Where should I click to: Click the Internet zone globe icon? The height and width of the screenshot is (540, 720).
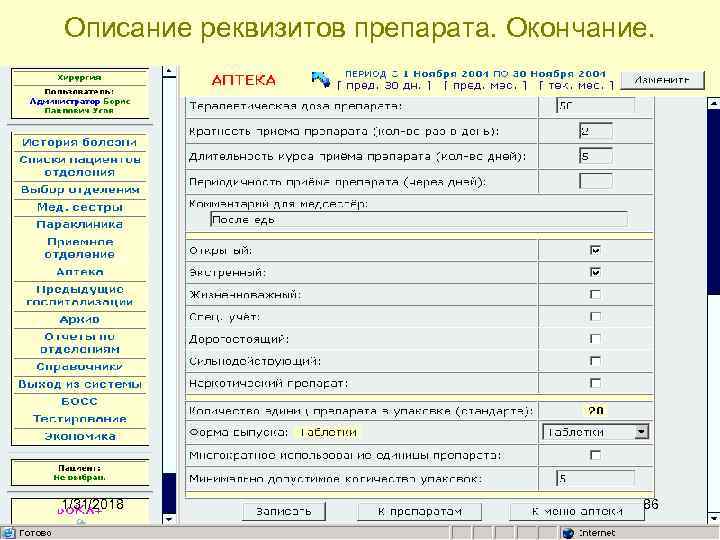(568, 533)
